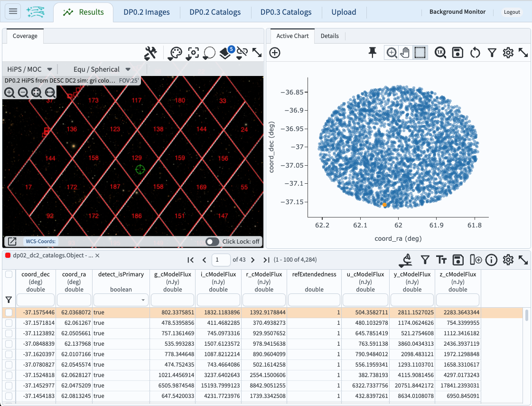Filter the chart by selected points

[x=492, y=53]
